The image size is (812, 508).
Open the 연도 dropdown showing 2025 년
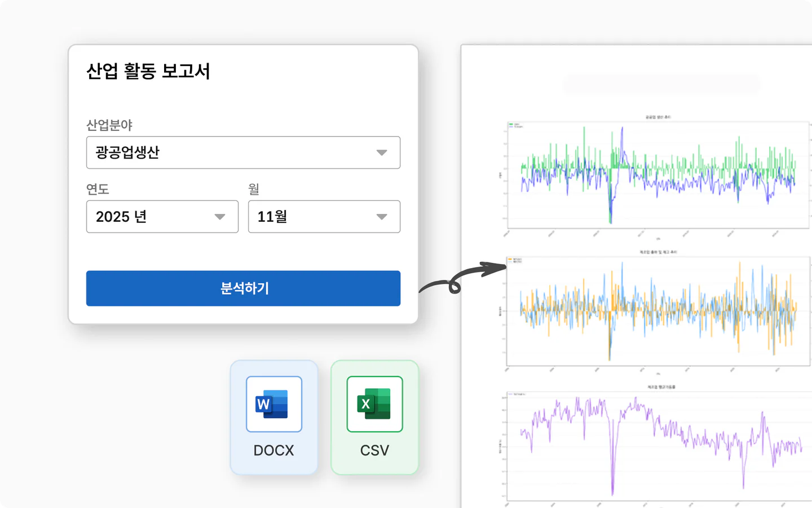click(x=162, y=217)
